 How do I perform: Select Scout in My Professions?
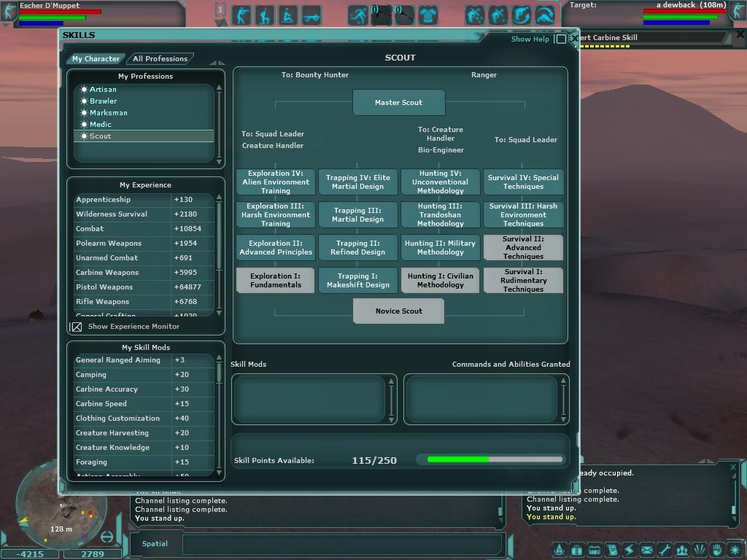click(x=144, y=136)
